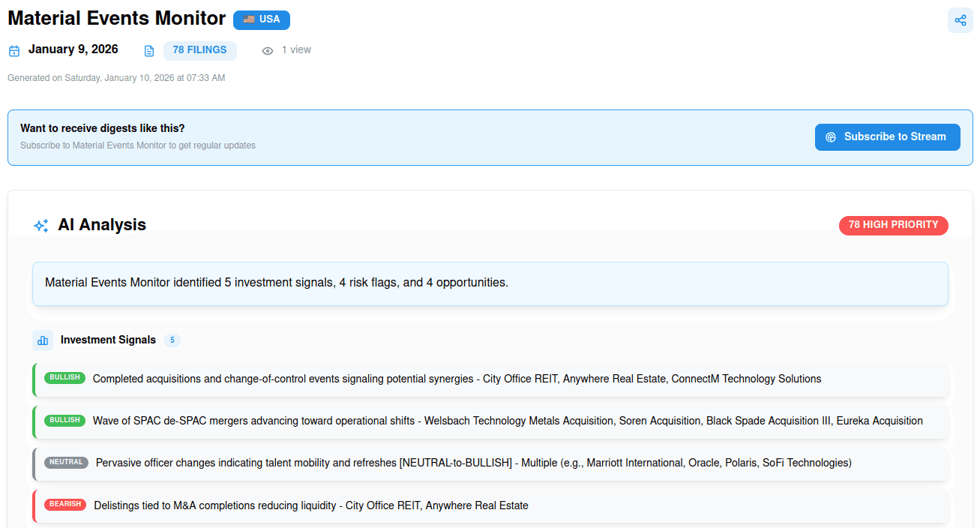980x528 pixels.
Task: Expand the AI Analysis summary panel
Action: point(490,283)
